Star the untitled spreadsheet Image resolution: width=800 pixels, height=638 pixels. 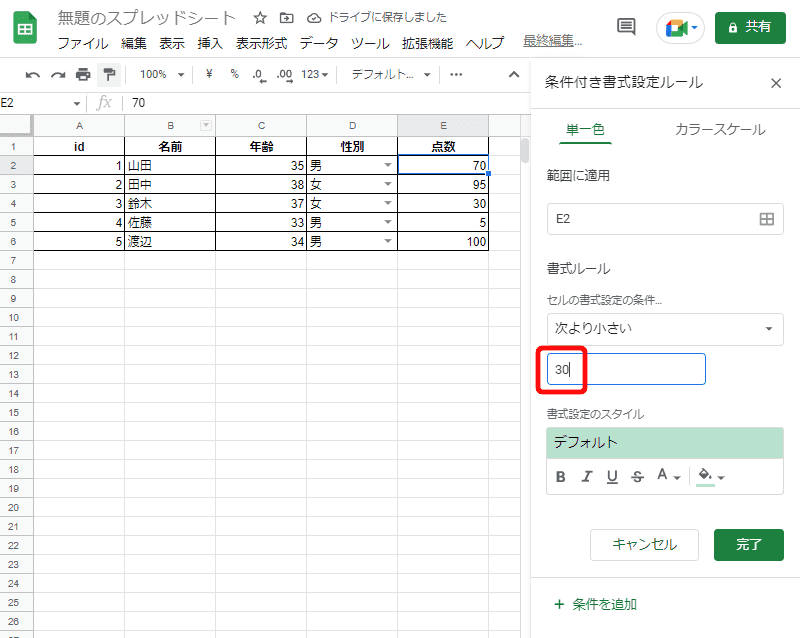pos(260,18)
